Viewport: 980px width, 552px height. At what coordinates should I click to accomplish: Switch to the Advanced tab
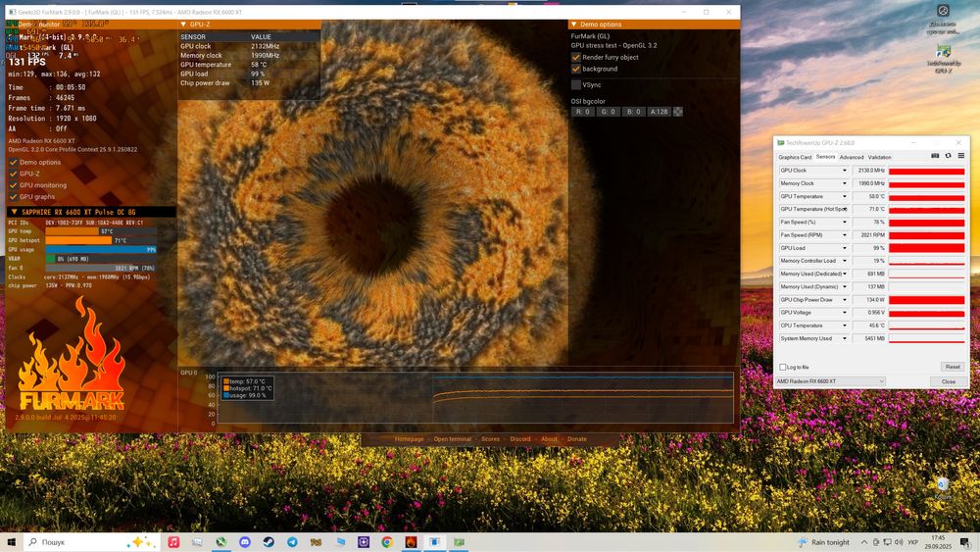(x=852, y=157)
